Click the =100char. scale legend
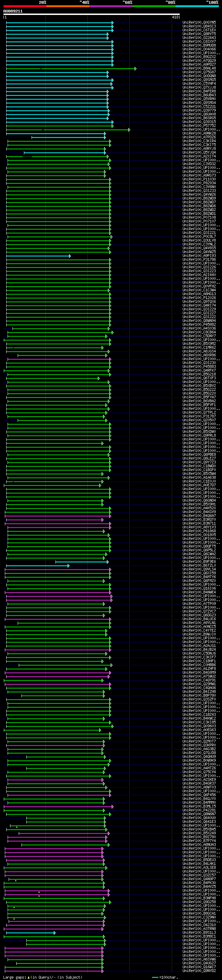 coord(165,977)
